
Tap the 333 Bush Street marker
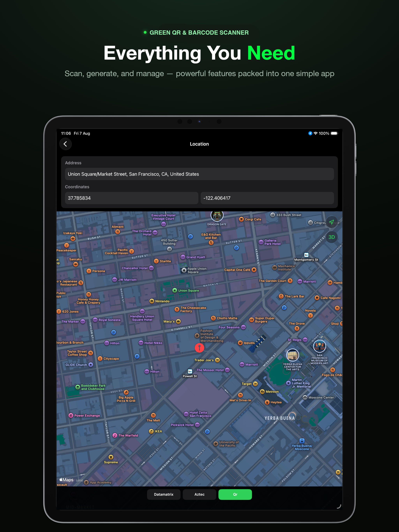point(273,215)
